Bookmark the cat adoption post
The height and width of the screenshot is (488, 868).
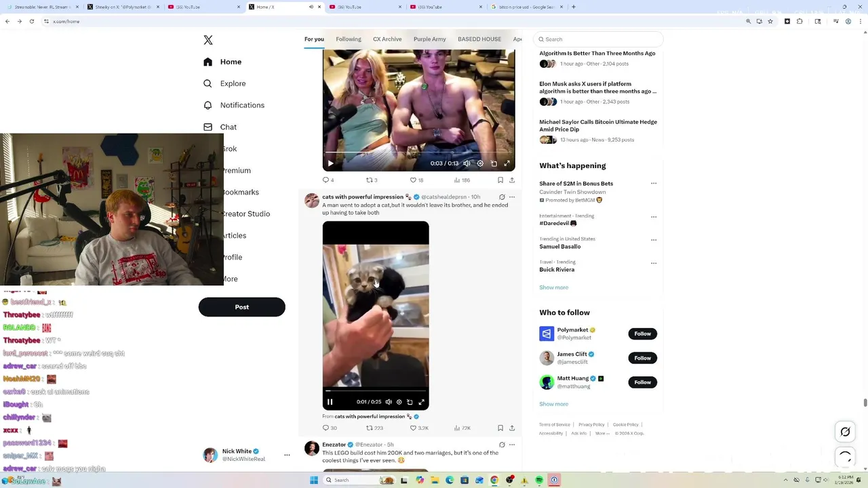[x=500, y=428]
